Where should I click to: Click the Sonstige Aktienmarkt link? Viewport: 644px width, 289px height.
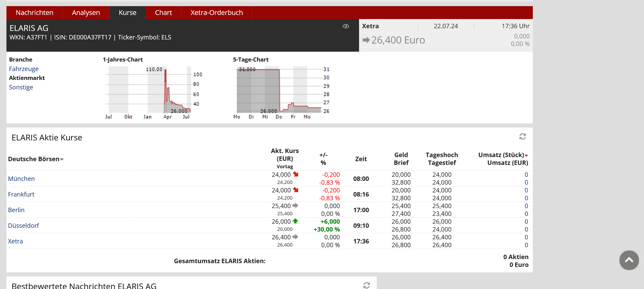click(21, 87)
